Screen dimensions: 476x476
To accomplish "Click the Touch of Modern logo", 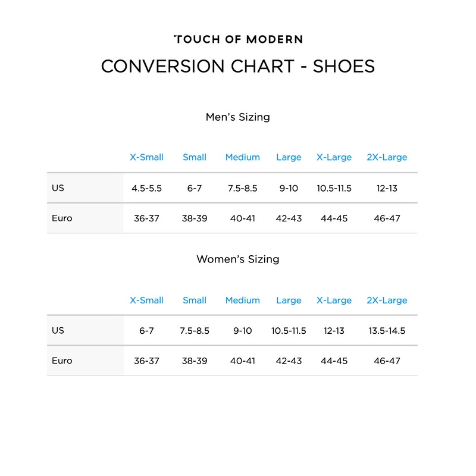I will (238, 39).
